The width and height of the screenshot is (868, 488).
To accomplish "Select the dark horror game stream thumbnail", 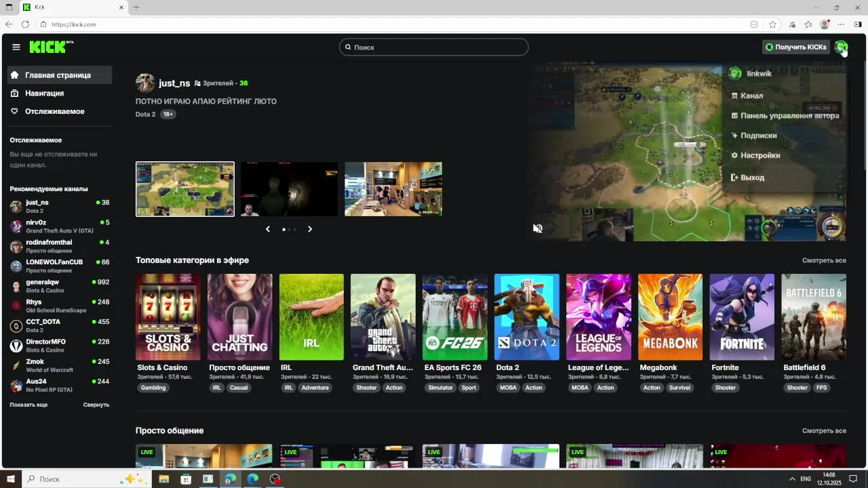I will 289,189.
